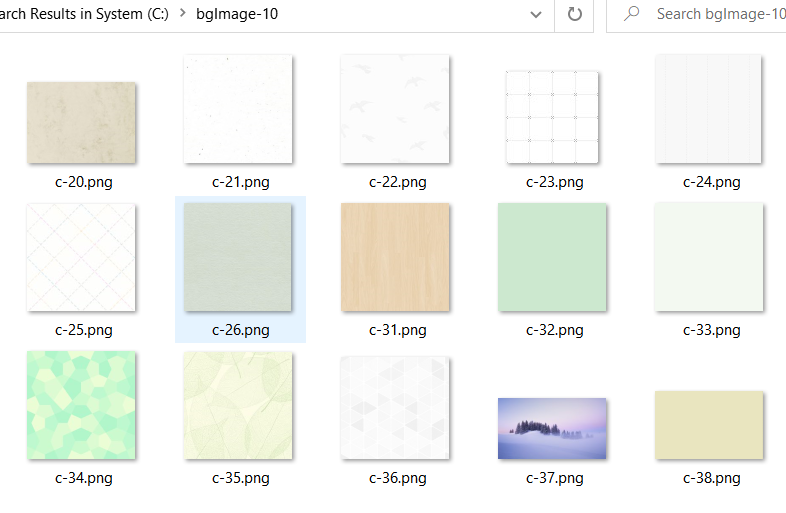Click the c-32.png file name
The height and width of the screenshot is (513, 786).
[x=554, y=330]
